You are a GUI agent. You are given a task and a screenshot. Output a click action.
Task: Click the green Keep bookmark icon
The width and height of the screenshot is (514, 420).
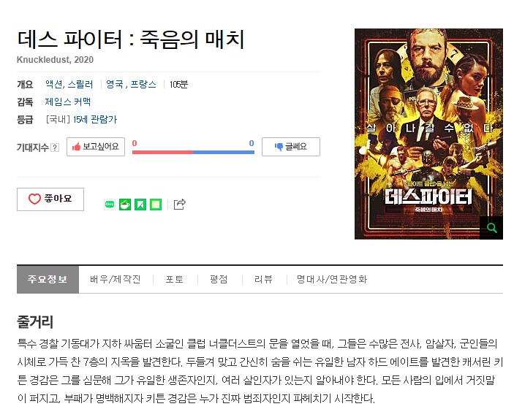pos(140,205)
